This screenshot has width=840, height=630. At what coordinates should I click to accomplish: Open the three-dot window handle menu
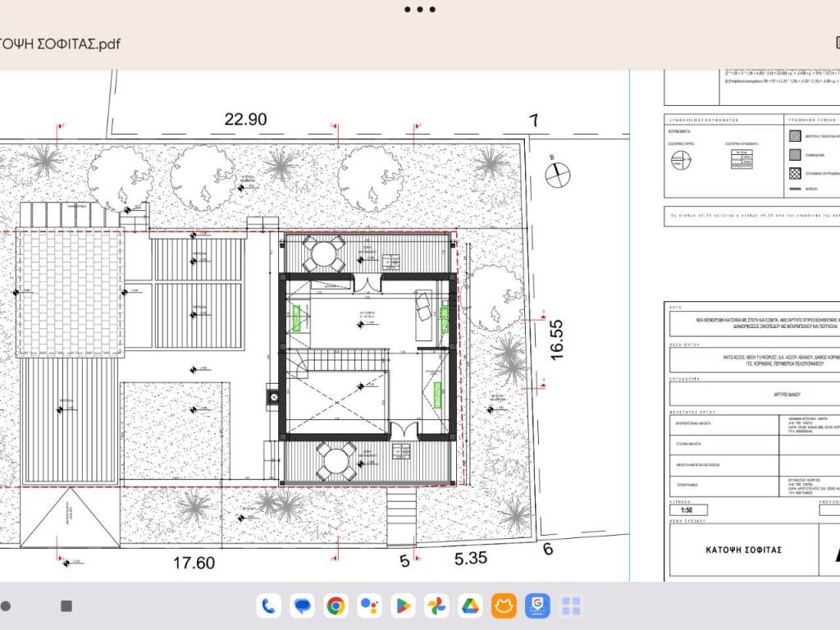pyautogui.click(x=420, y=10)
